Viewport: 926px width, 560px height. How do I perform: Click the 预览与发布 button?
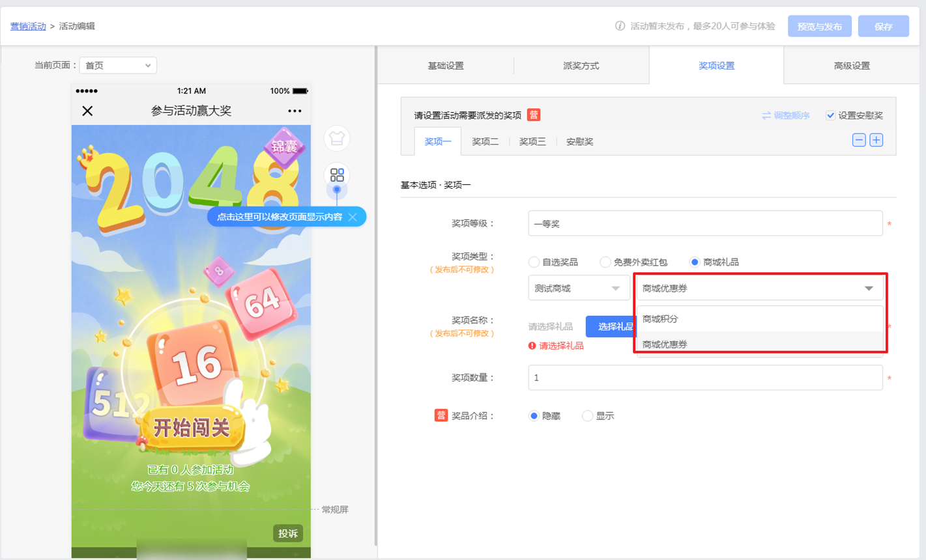819,26
